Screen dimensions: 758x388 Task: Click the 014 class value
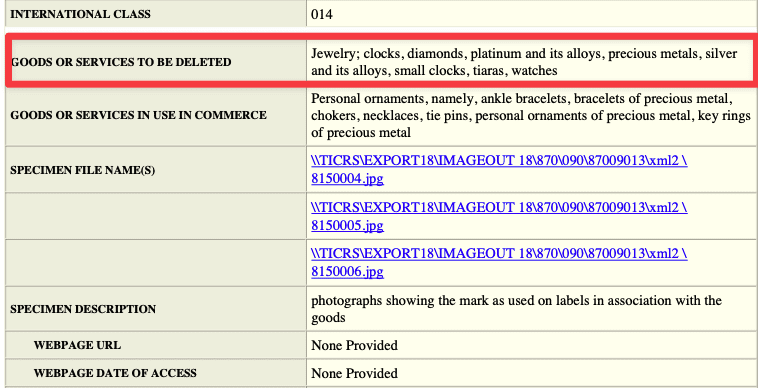[321, 14]
